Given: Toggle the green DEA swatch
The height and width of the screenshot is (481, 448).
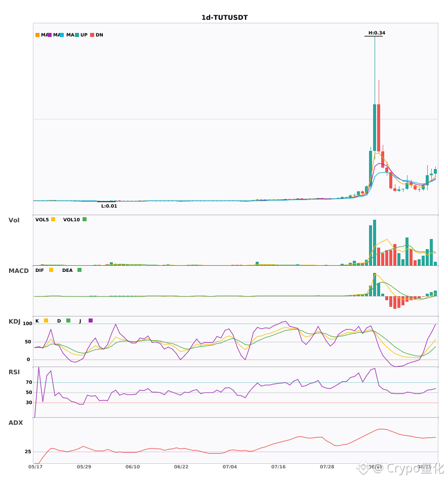Looking at the screenshot, I should 79,270.
